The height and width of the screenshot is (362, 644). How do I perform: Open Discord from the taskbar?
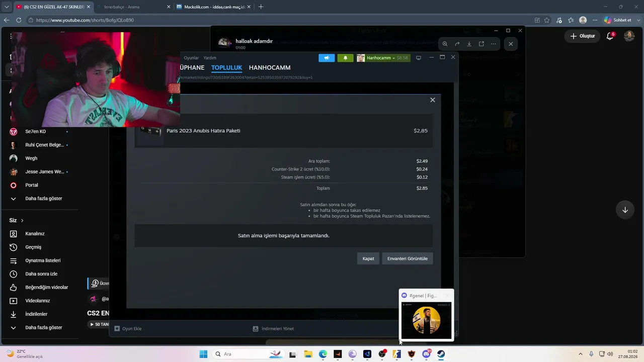427,354
